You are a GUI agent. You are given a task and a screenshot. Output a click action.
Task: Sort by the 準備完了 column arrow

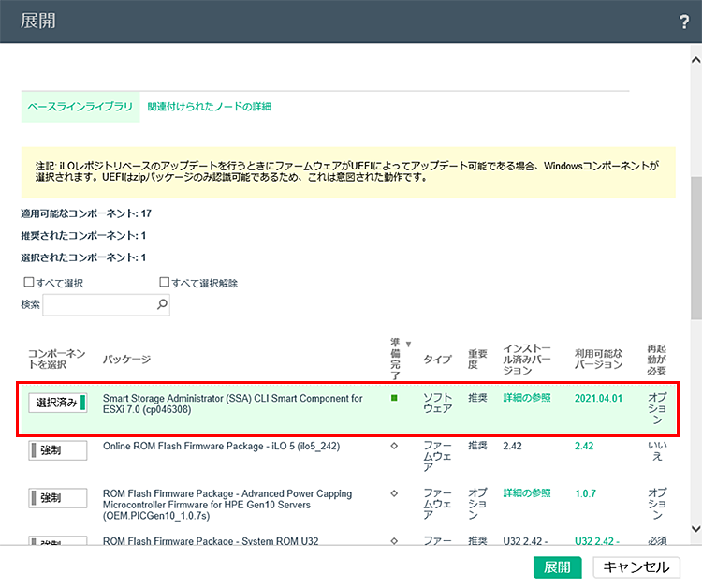tap(408, 344)
